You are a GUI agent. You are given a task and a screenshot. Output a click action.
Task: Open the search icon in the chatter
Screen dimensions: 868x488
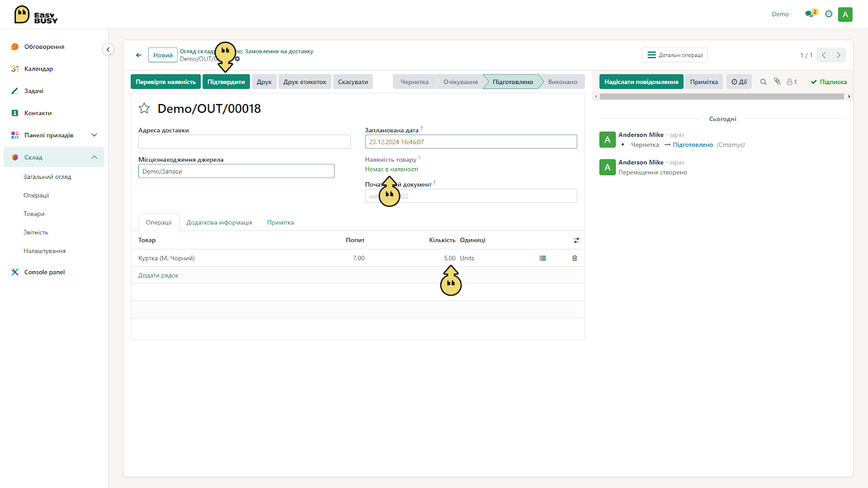coord(763,82)
